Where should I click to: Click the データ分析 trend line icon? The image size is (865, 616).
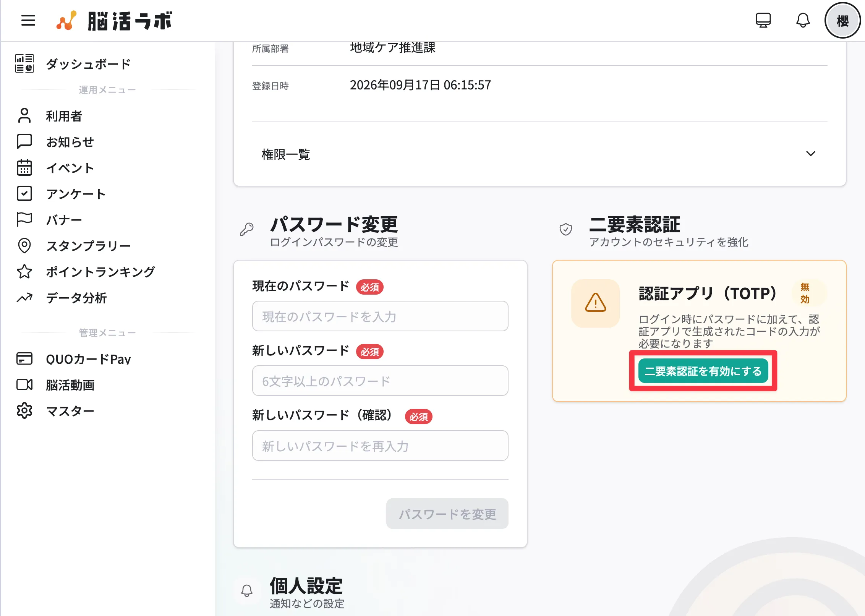[24, 297]
